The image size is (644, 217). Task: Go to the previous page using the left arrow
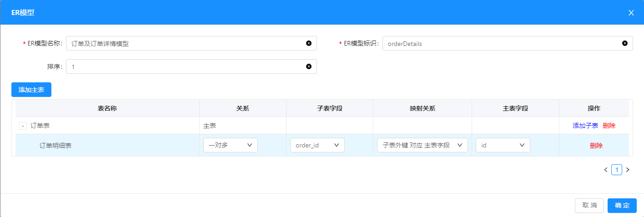[x=605, y=170]
